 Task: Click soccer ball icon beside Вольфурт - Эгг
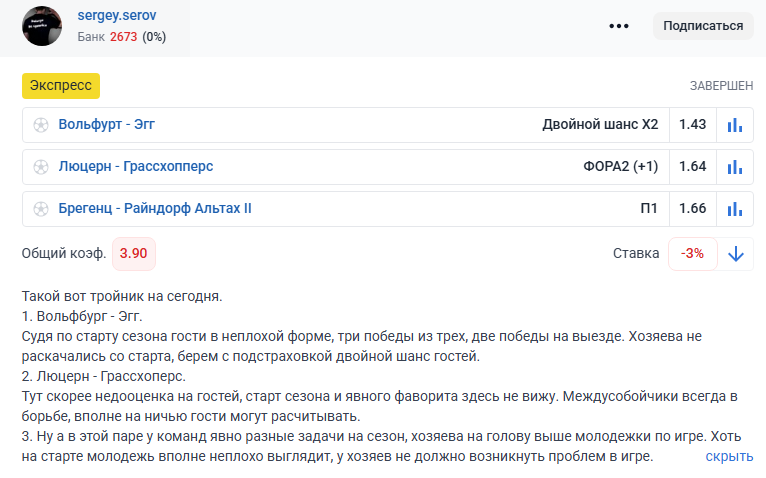pos(41,125)
